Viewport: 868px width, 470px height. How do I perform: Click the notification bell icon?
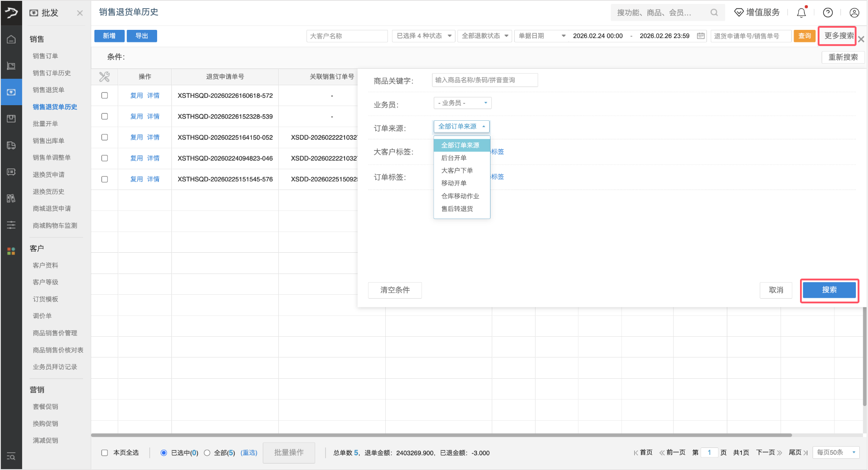801,13
